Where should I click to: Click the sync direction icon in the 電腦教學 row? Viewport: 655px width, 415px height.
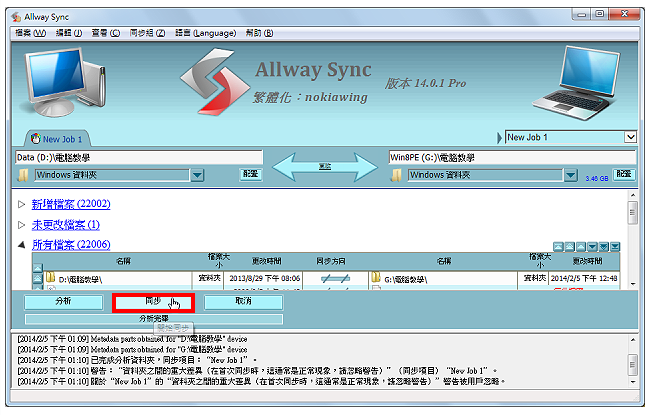click(335, 278)
